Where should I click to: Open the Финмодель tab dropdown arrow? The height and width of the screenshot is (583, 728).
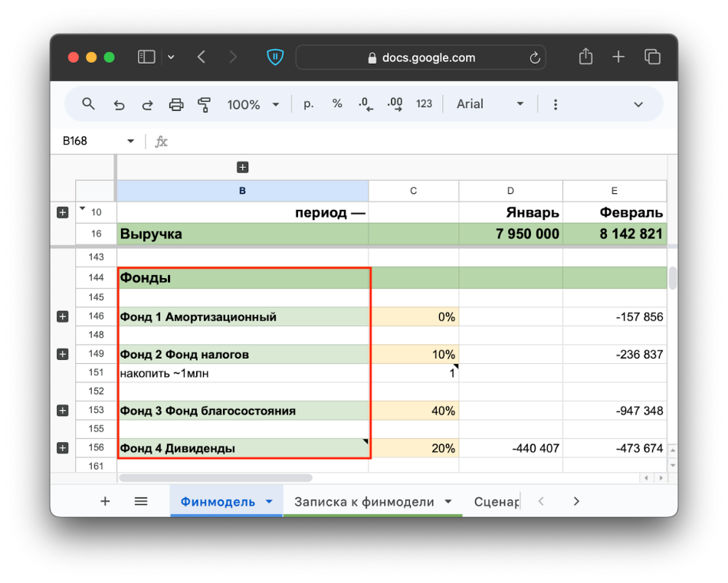(x=269, y=501)
